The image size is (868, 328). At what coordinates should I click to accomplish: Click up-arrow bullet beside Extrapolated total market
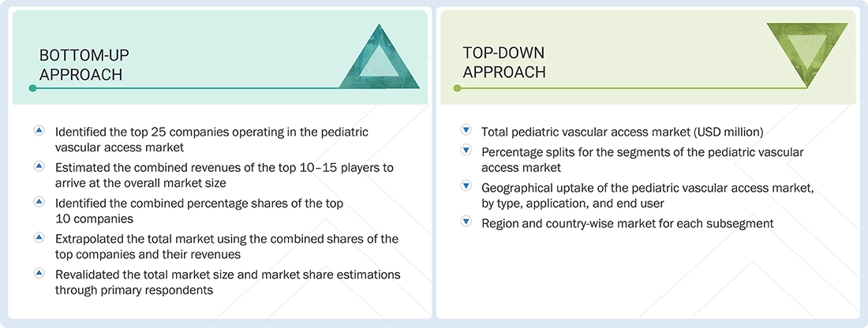point(39,237)
